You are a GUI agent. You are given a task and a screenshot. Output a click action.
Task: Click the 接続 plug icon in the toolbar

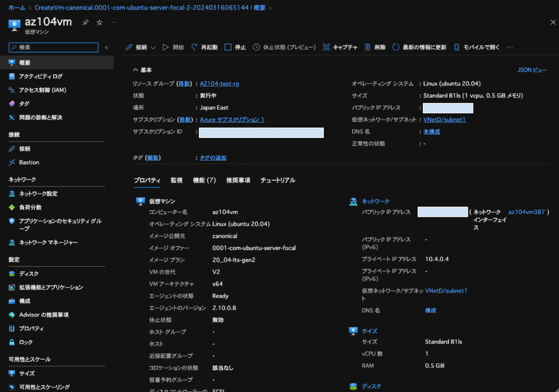[129, 47]
